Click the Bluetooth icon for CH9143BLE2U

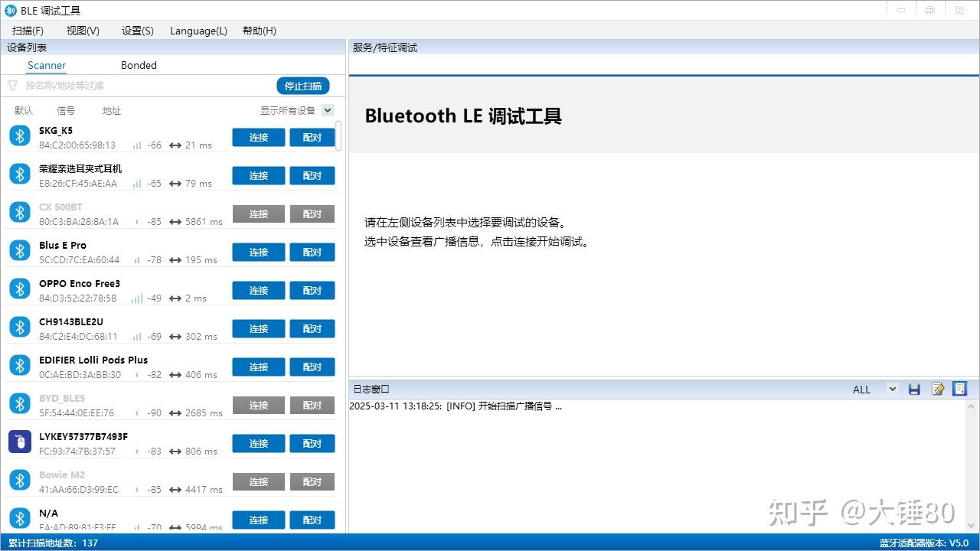coord(20,327)
